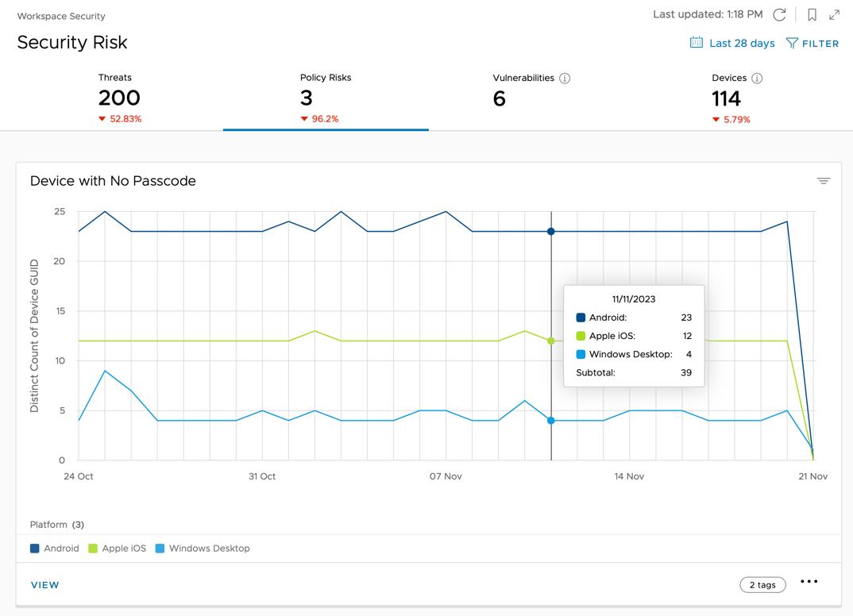Open the Last 28 days date range selector
The image size is (853, 616).
click(x=739, y=43)
